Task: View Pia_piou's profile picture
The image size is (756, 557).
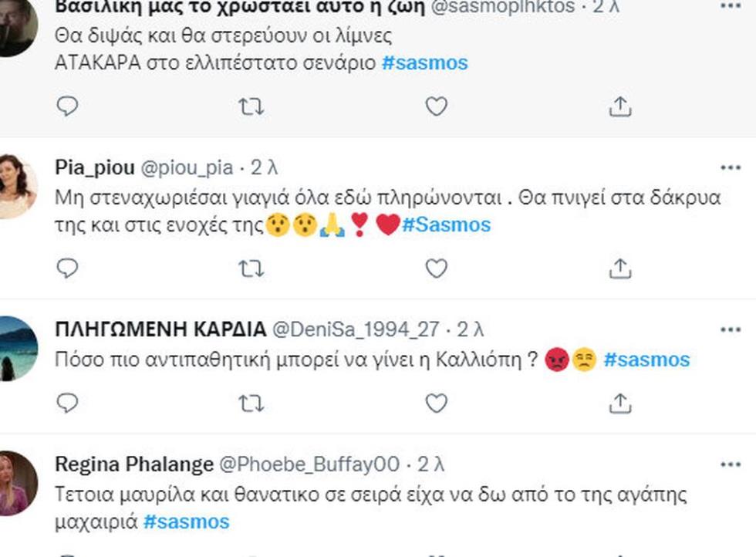Action: [15, 187]
